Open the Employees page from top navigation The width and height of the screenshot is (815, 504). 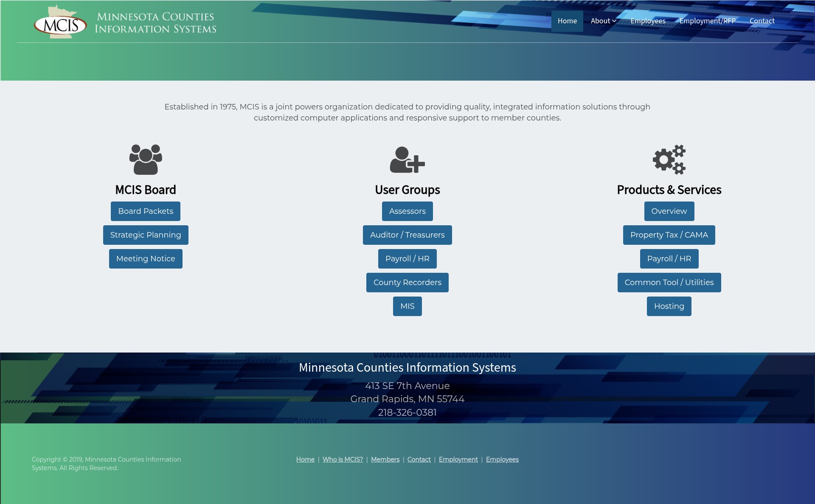pyautogui.click(x=648, y=21)
